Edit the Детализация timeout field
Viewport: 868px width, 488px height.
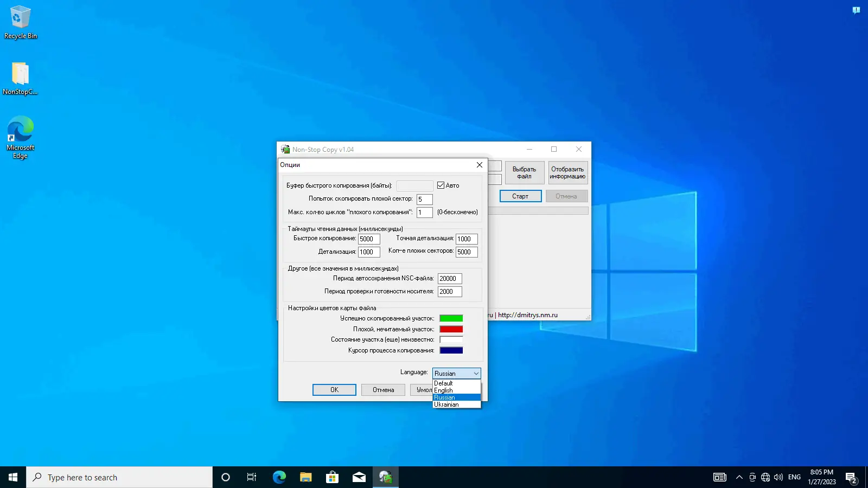pyautogui.click(x=369, y=252)
